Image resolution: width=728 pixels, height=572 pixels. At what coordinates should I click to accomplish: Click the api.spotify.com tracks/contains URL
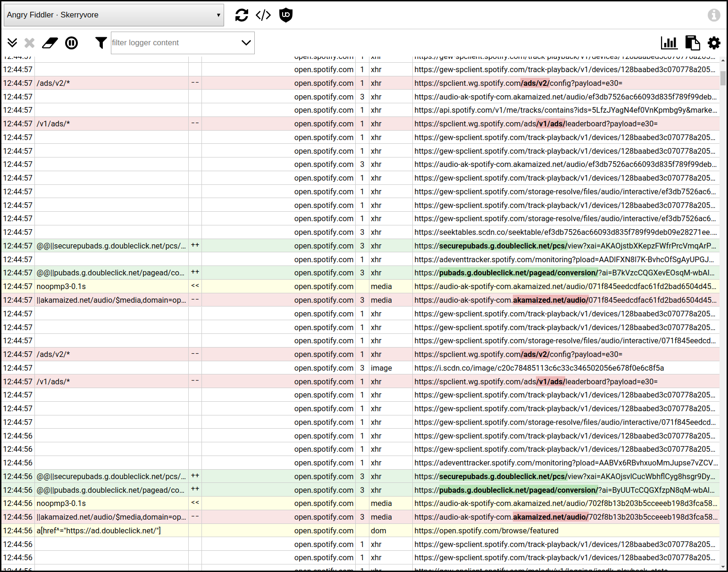tap(566, 110)
